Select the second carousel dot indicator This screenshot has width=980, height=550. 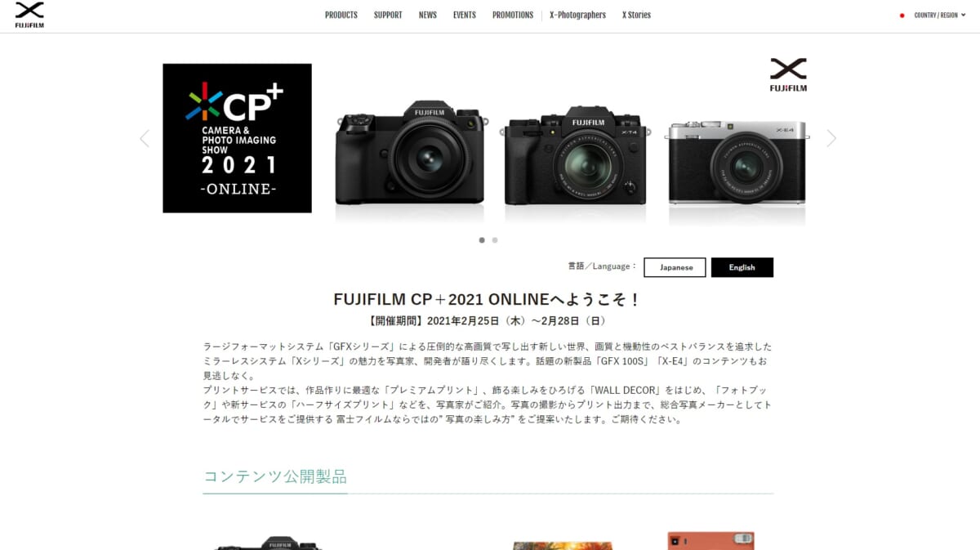(495, 240)
